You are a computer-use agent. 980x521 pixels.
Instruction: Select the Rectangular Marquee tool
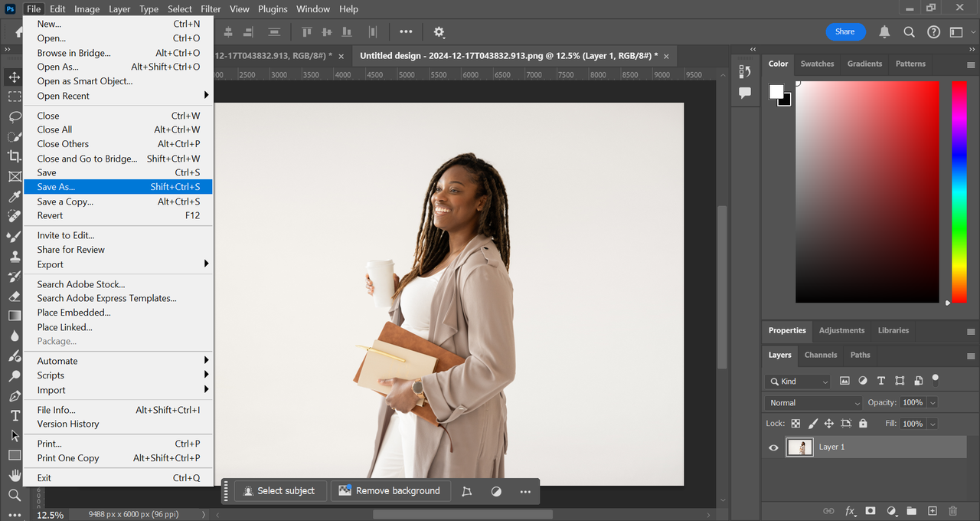(15, 97)
